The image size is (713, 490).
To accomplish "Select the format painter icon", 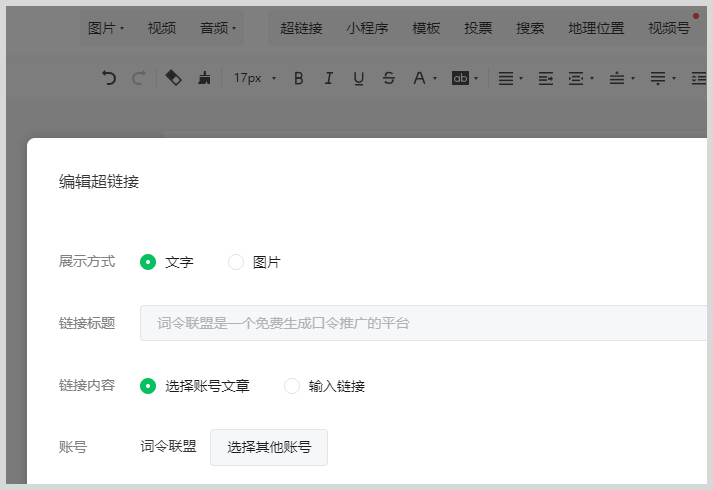I will [x=173, y=78].
